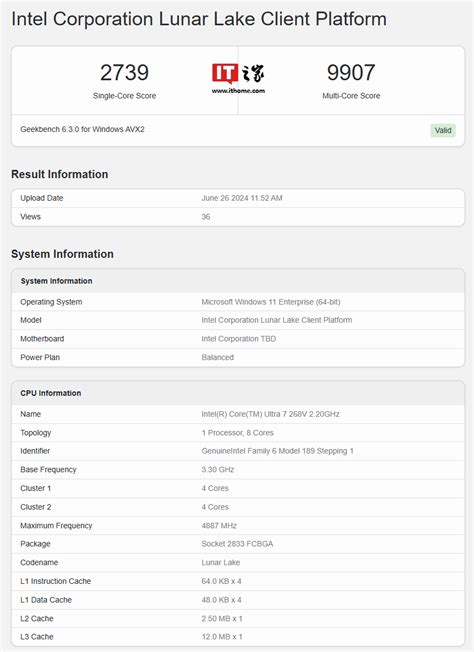
Task: Select the '2.50 MB x 1' L2 value
Action: (222, 619)
